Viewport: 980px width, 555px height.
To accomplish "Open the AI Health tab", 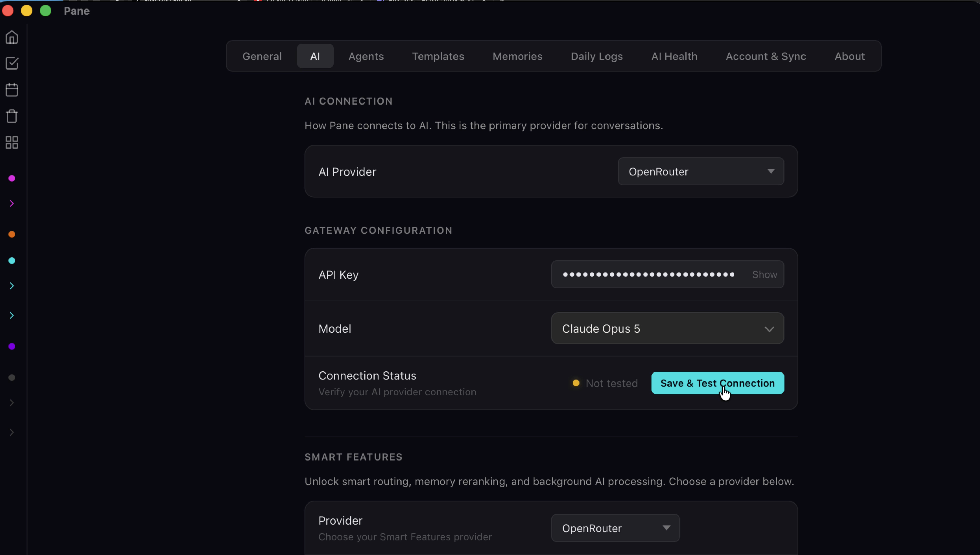I will click(674, 56).
